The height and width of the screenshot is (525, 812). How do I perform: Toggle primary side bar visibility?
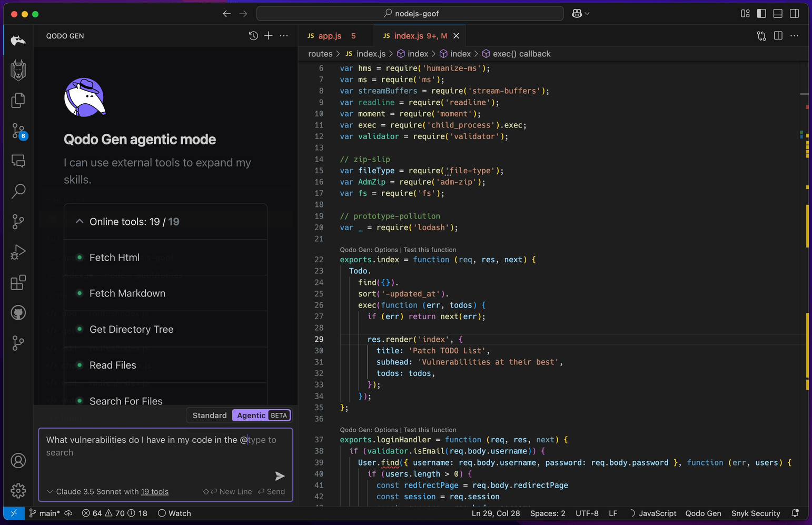point(761,14)
